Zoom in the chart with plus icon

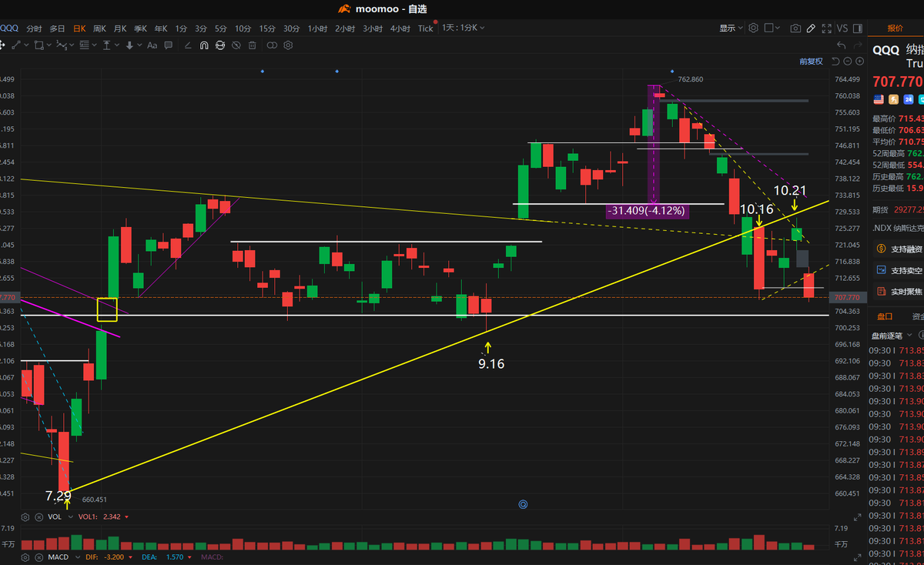pyautogui.click(x=859, y=61)
